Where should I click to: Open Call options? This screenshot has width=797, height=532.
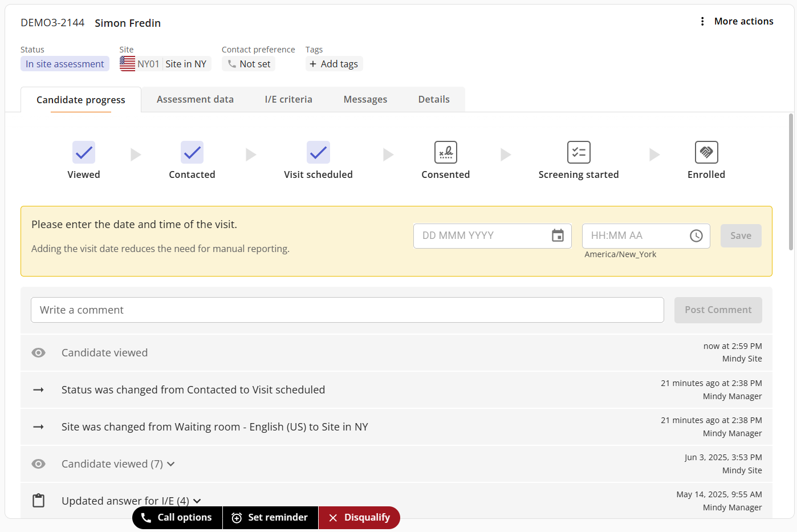(x=177, y=517)
